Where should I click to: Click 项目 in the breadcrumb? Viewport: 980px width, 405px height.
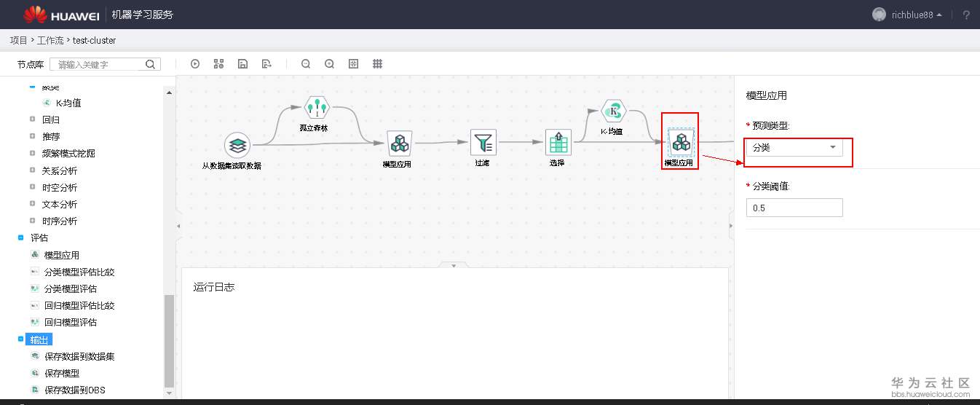pos(18,40)
